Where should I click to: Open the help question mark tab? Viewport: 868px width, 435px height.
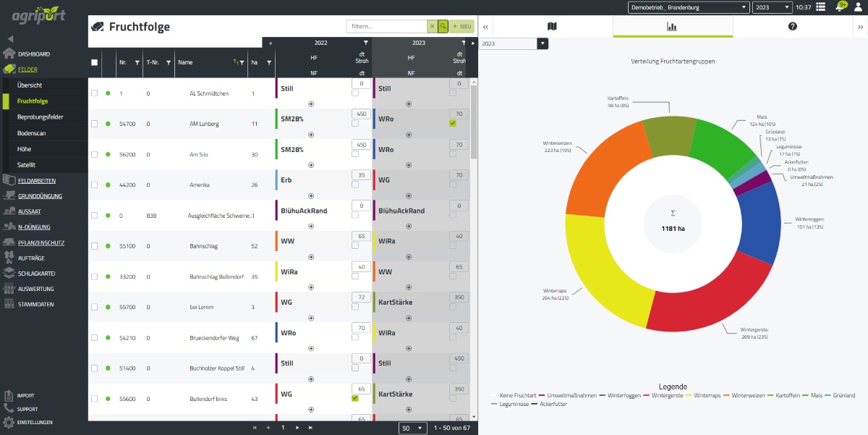(x=793, y=27)
